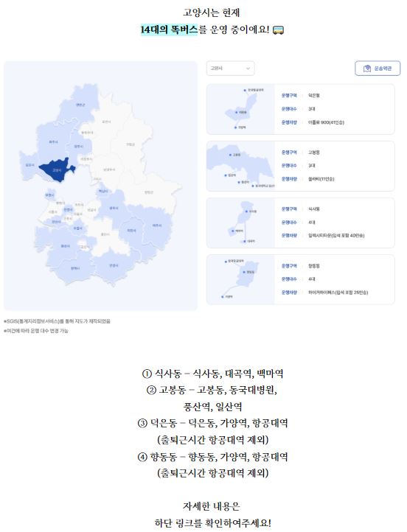
Task: Select 이천시 region on the map
Action: pos(131,231)
